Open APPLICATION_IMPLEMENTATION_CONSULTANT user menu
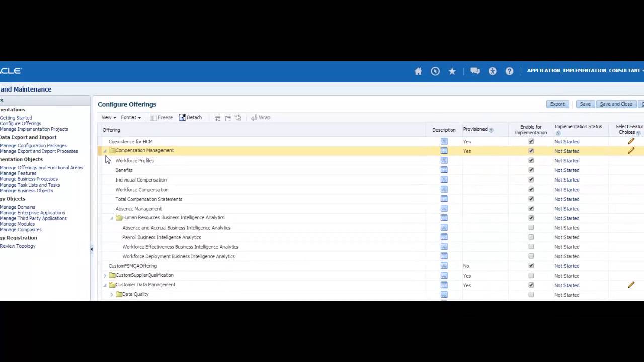Screen dimensions: 644x362 pyautogui.click(x=585, y=71)
